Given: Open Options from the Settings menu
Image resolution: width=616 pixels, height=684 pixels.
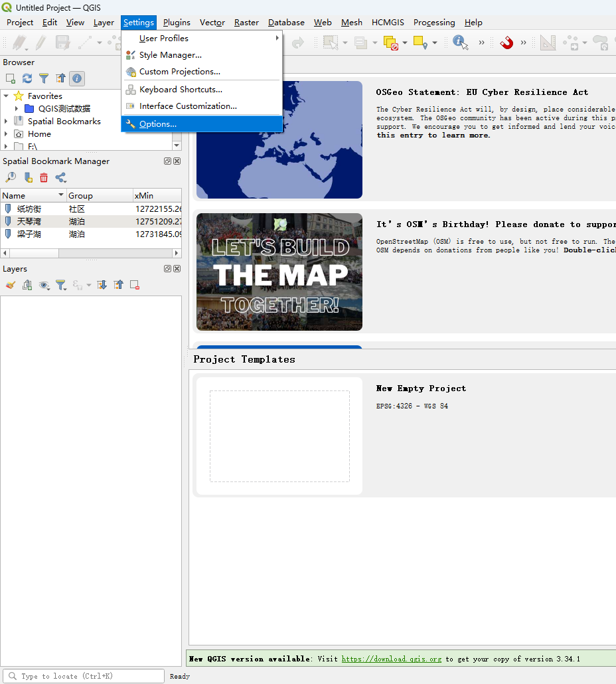Looking at the screenshot, I should coord(202,124).
